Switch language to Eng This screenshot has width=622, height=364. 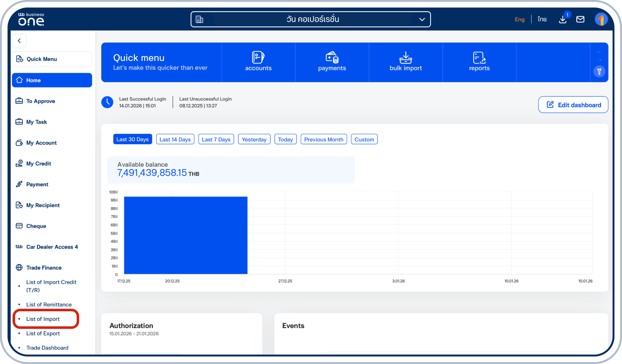pos(519,19)
